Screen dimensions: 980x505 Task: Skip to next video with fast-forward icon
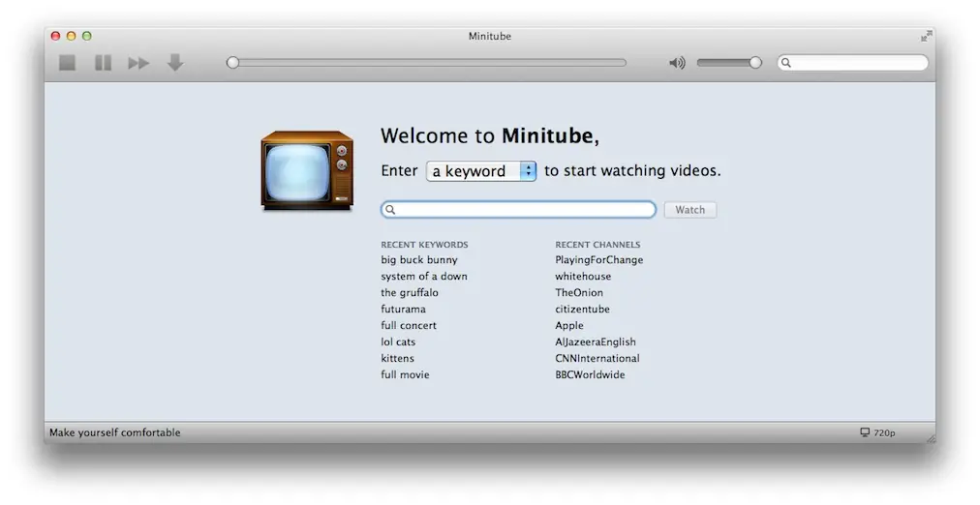coord(138,63)
